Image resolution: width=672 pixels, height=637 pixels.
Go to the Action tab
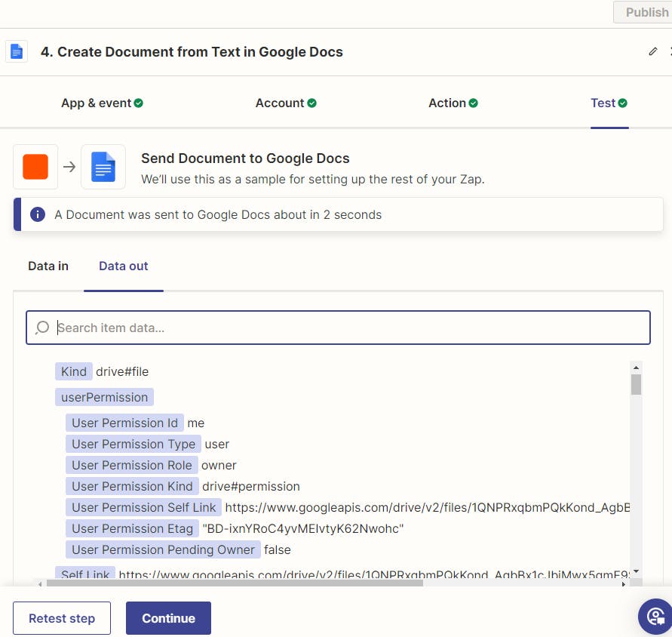(x=453, y=103)
